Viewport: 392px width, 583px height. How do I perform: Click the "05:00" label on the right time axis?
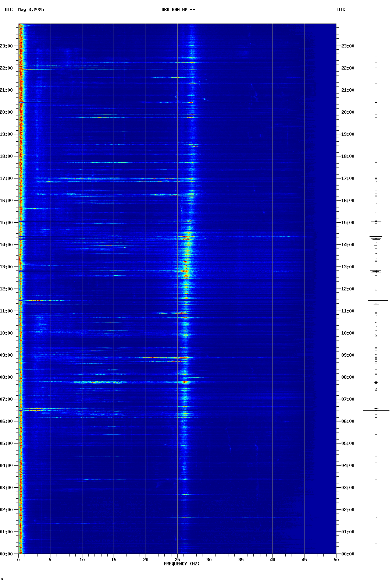(348, 444)
